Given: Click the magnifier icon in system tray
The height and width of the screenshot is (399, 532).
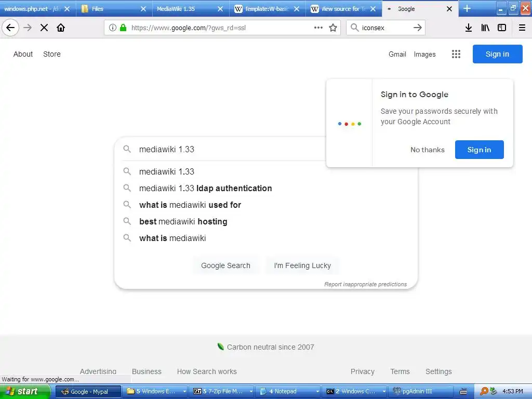Looking at the screenshot, I should (x=484, y=392).
